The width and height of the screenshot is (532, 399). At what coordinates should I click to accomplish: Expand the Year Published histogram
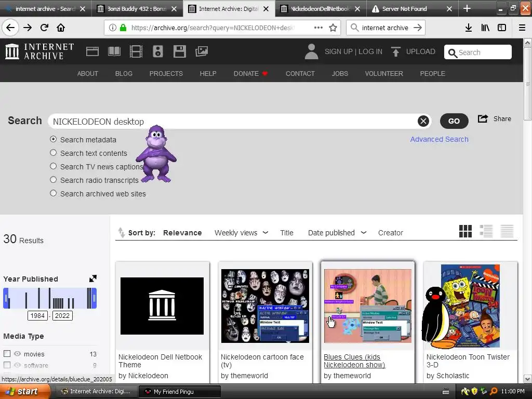92,278
